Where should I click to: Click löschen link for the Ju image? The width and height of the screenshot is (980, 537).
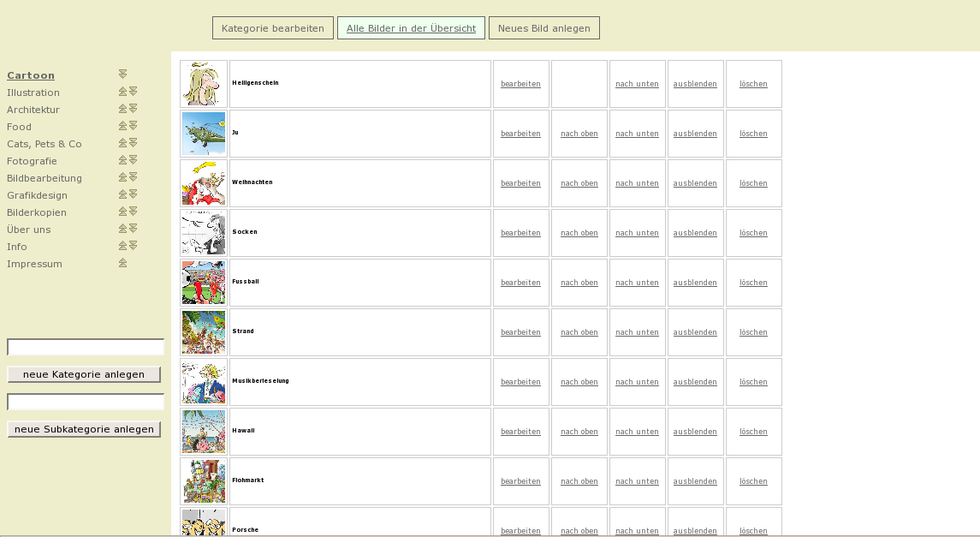click(x=753, y=134)
